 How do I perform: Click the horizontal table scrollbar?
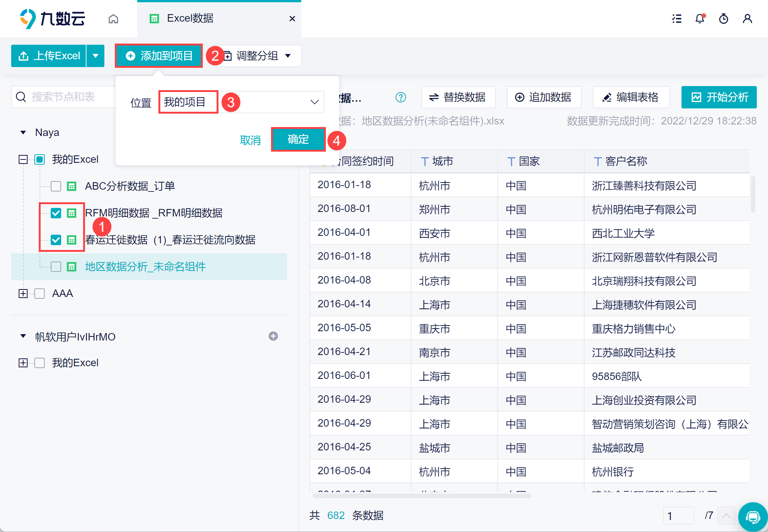[x=421, y=495]
